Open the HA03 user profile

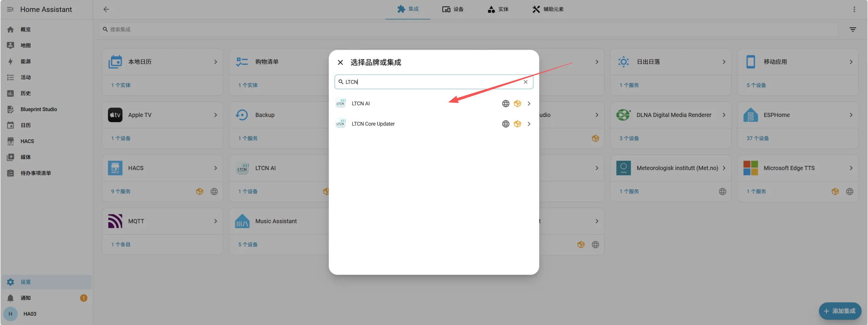pos(46,314)
